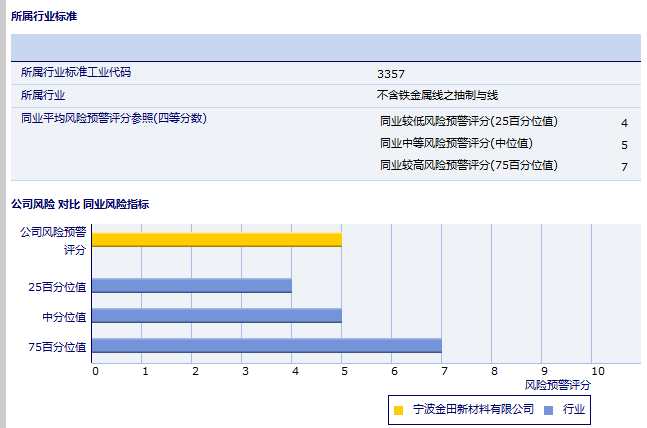Viewport: 647px width, 428px height.
Task: Select the 宁波金田新材料有限公司 legend label
Action: [473, 410]
